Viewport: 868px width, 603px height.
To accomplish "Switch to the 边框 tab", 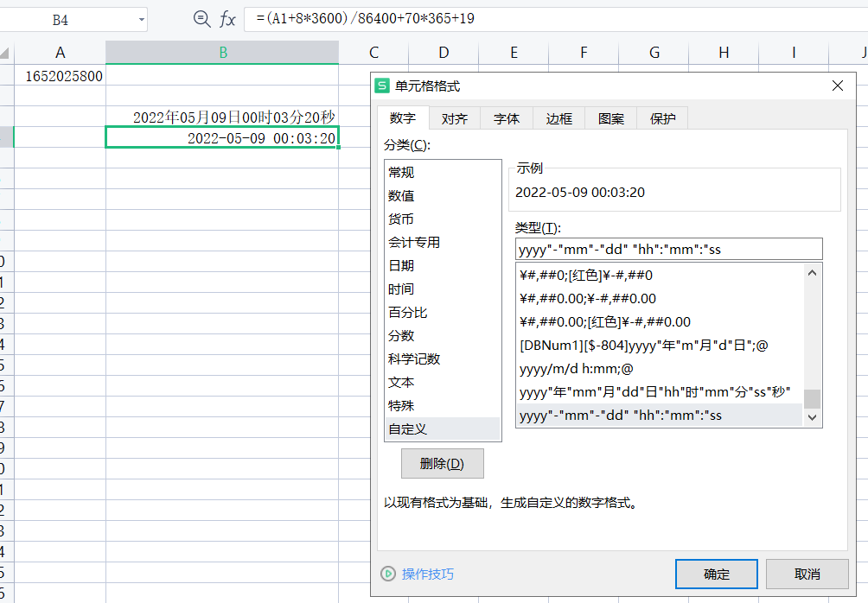I will 558,119.
